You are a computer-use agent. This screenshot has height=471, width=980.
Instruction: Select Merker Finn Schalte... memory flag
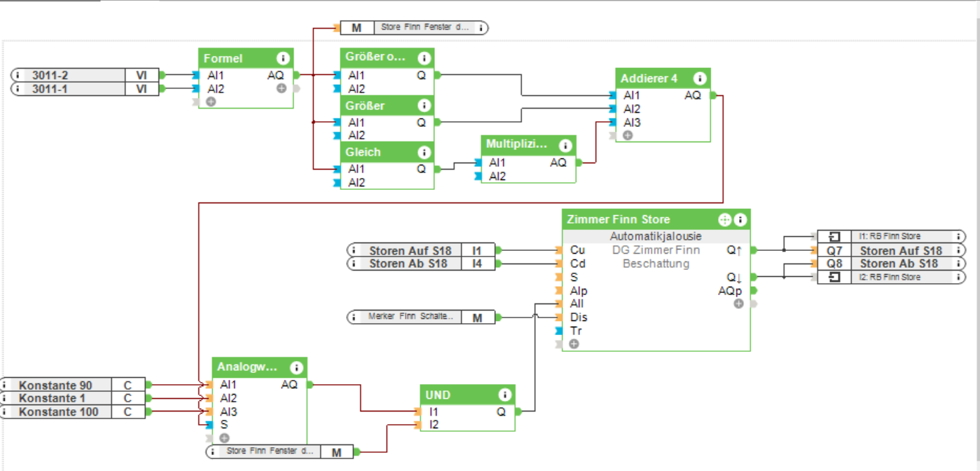pos(421,318)
